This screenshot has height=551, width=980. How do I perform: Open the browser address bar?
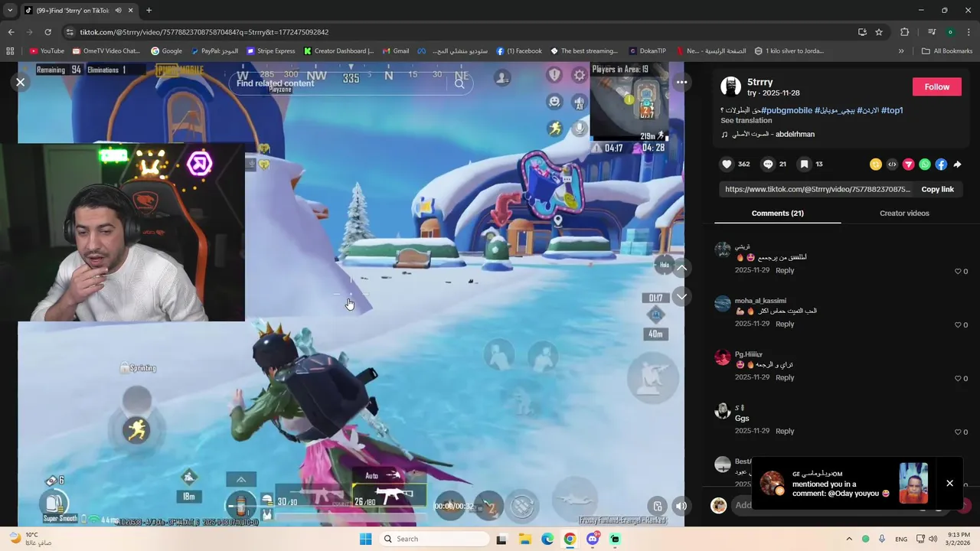[459, 32]
